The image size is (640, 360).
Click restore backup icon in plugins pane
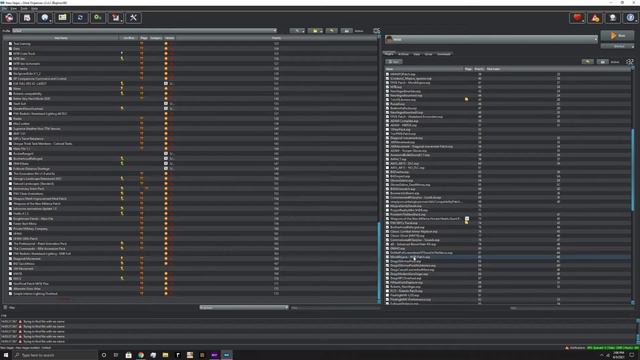(x=588, y=62)
